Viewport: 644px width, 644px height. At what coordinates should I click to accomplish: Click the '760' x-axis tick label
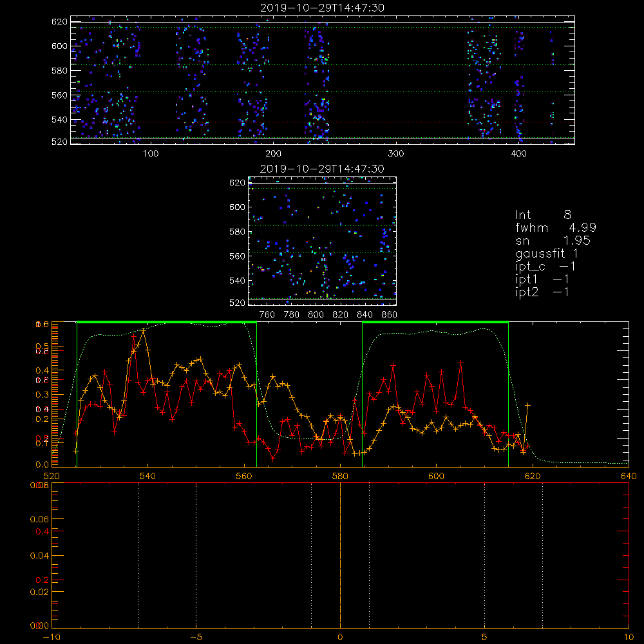tap(267, 315)
